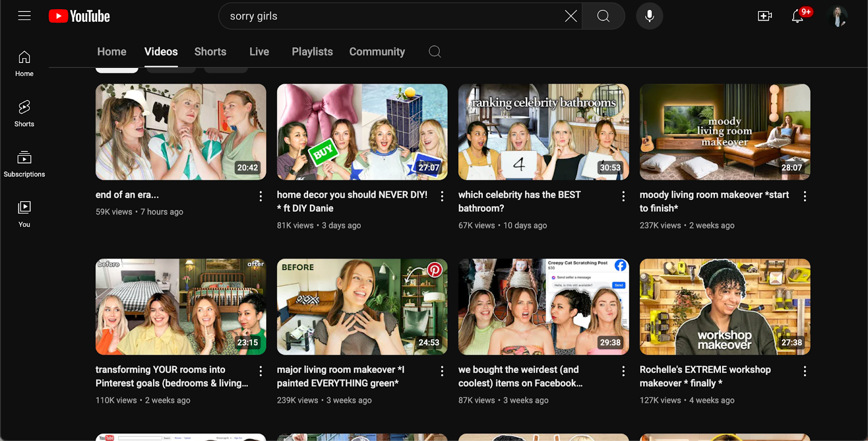
Task: Open 'moody living room makeover' thumbnail
Action: pyautogui.click(x=725, y=132)
